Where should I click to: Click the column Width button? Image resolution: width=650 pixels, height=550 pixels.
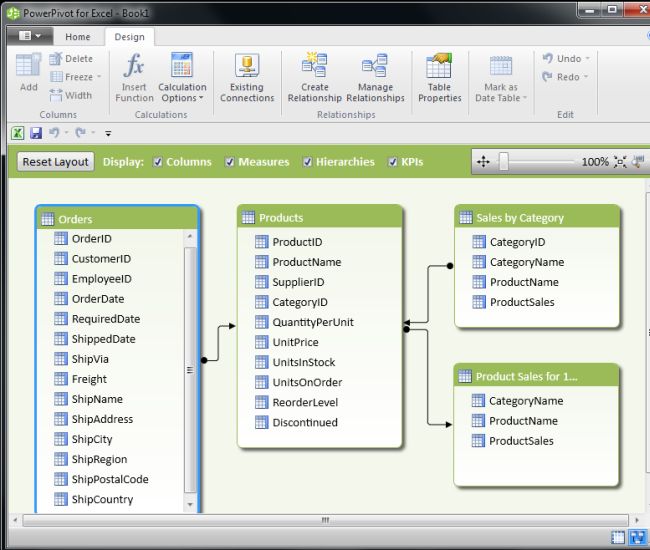pyautogui.click(x=70, y=95)
